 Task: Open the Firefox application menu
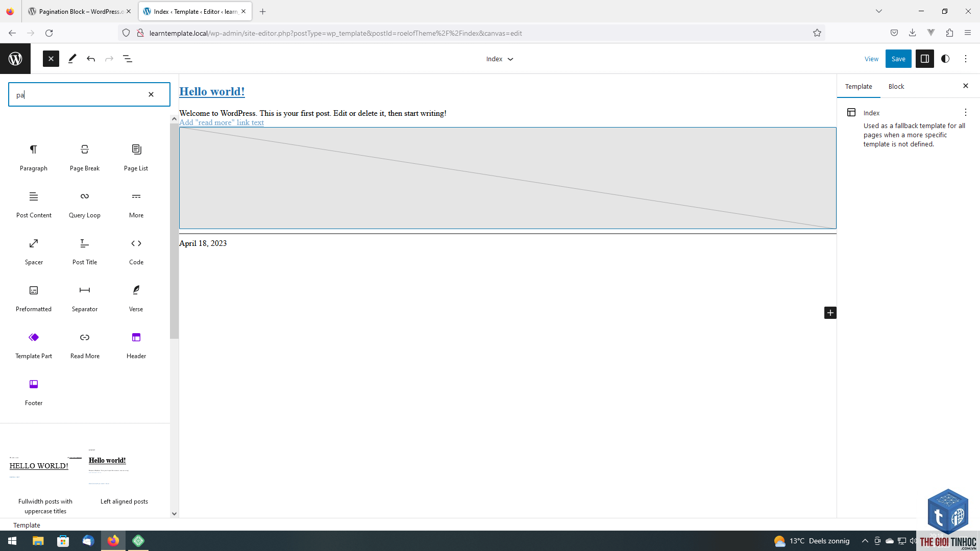click(968, 33)
